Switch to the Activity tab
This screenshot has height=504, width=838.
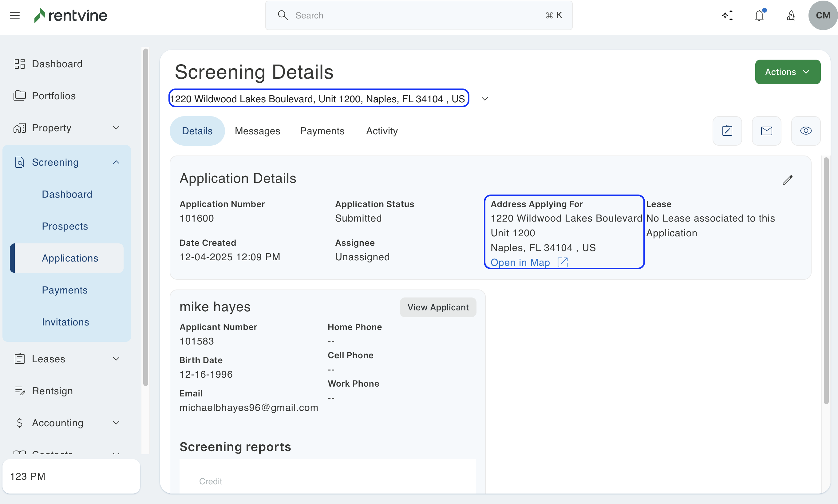[x=381, y=131]
